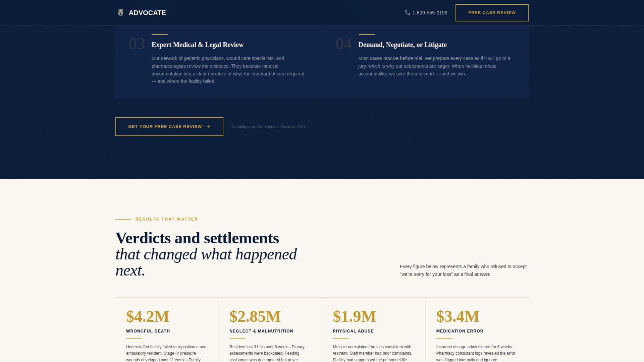Image resolution: width=644 pixels, height=362 pixels.
Task: Click the MEDICATION ERROR category label
Action: point(460,331)
